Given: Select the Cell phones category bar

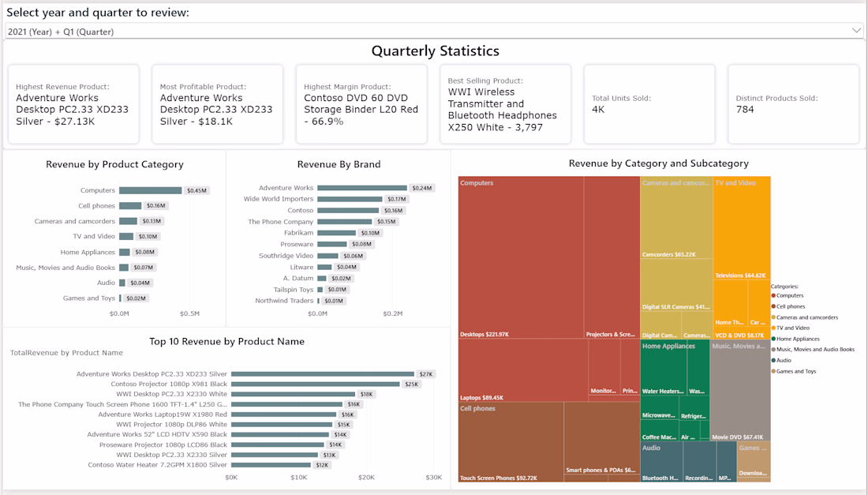Looking at the screenshot, I should [130, 206].
